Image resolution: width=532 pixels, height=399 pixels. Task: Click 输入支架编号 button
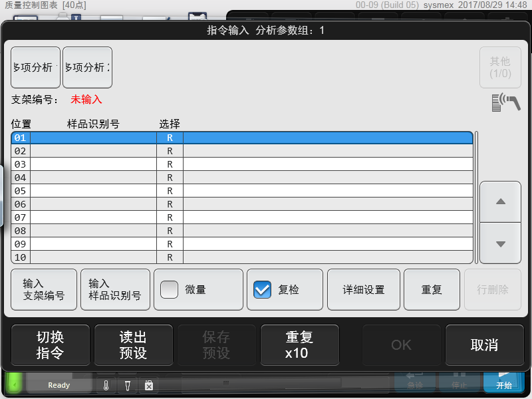coord(44,290)
